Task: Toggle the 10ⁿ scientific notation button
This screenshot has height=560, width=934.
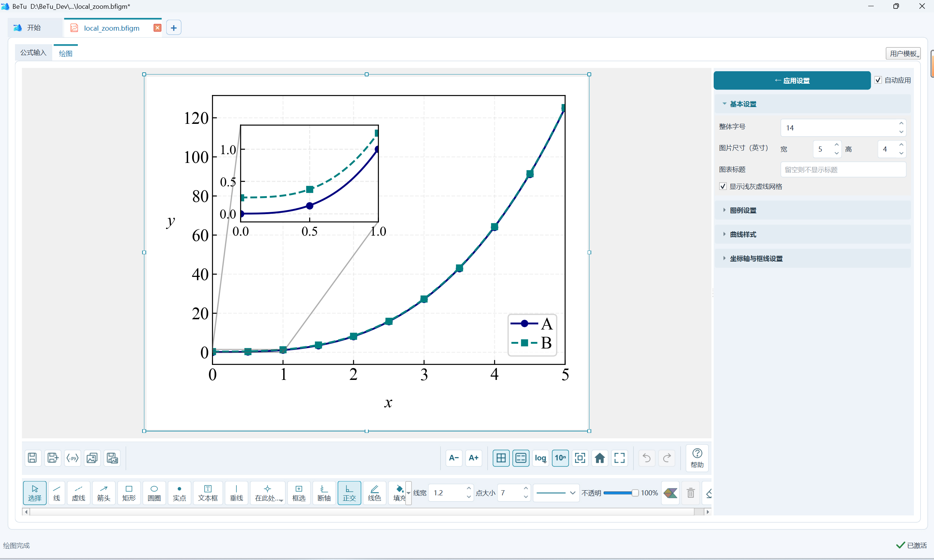Action: click(560, 458)
